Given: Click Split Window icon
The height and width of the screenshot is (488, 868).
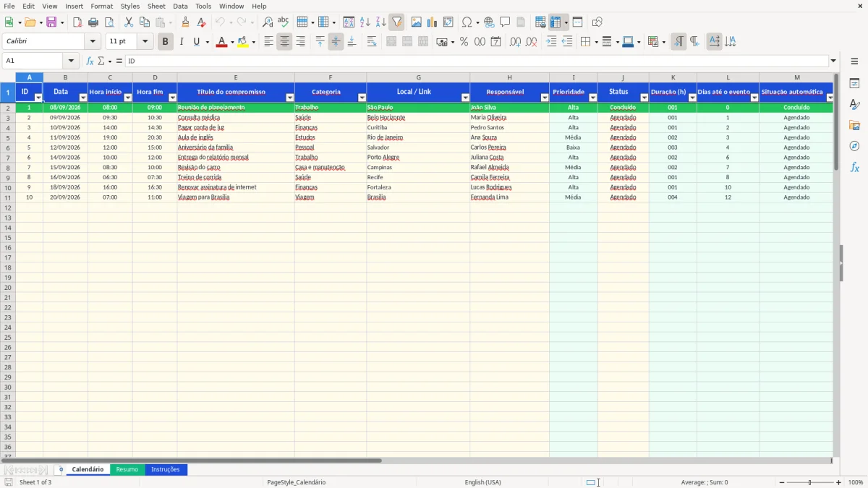Looking at the screenshot, I should 577,22.
